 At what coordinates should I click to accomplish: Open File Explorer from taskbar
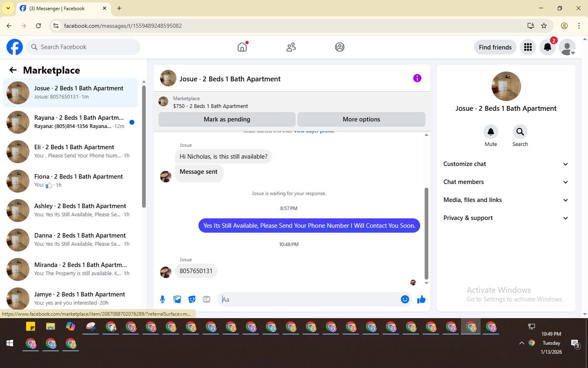(51, 326)
